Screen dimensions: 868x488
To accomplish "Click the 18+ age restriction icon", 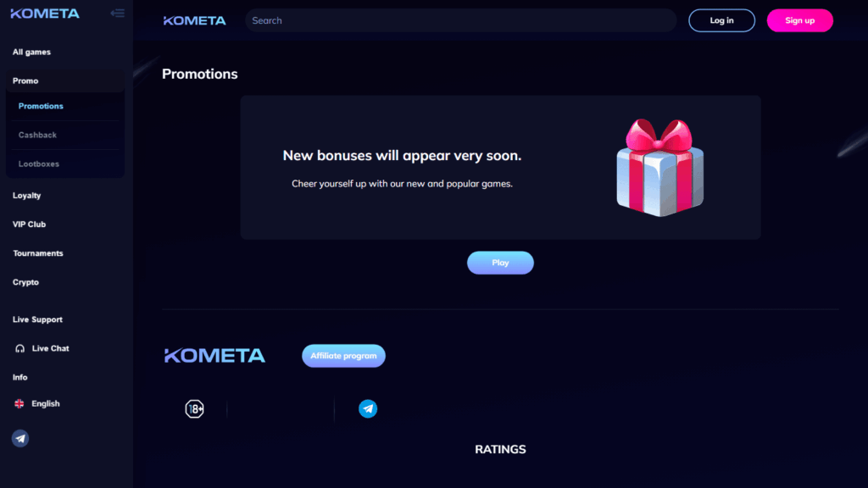I will tap(195, 409).
